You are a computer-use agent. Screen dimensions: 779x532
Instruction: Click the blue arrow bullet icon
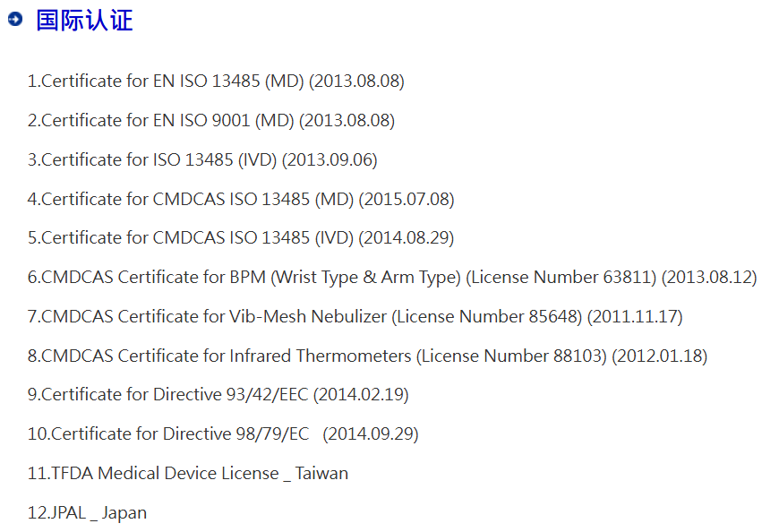click(15, 20)
